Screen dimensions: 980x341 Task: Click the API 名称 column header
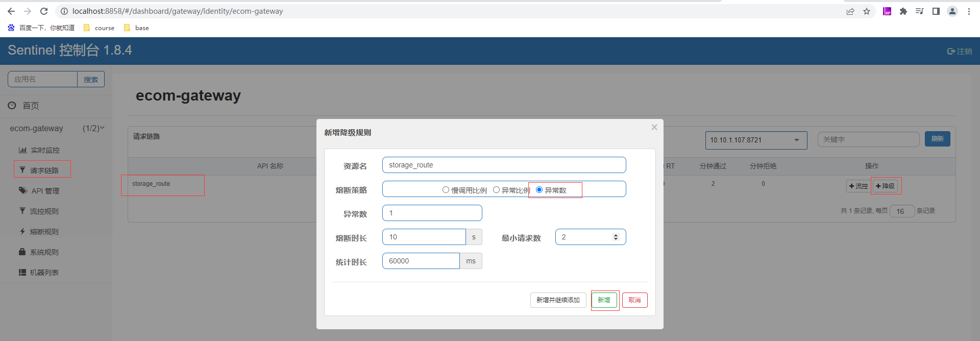270,166
